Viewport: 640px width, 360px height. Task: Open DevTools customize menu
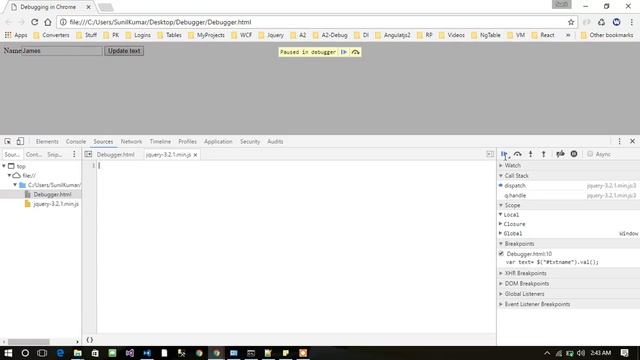pos(620,141)
